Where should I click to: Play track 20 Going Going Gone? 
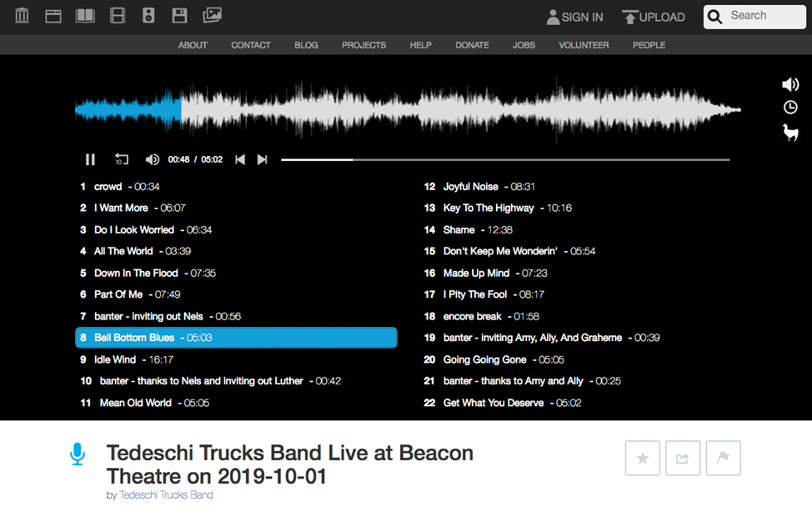click(494, 359)
